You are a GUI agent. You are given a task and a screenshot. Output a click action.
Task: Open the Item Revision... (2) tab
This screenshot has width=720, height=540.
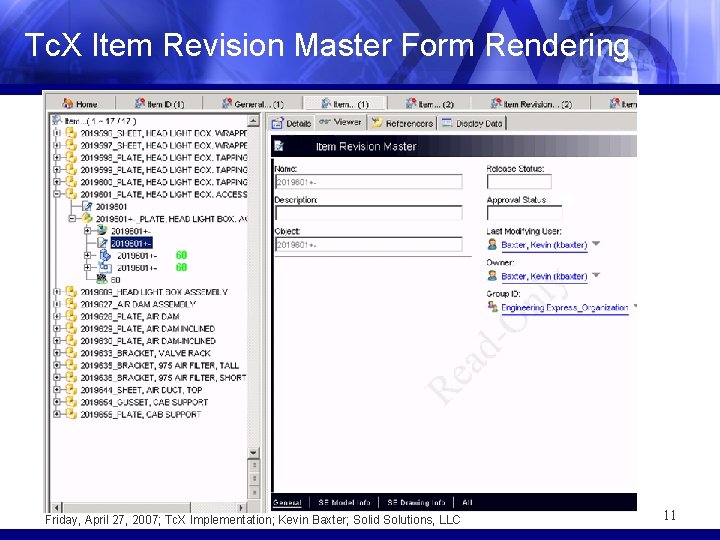click(531, 104)
